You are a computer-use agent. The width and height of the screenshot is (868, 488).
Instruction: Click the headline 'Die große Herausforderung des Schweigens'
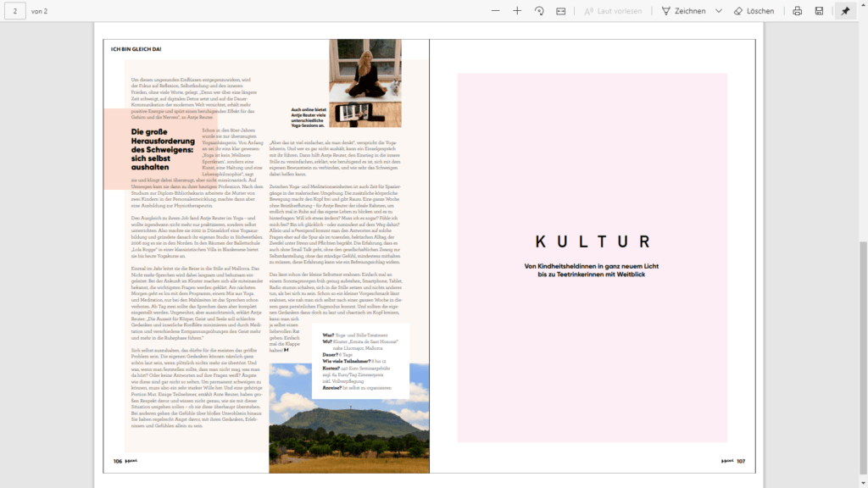point(164,150)
